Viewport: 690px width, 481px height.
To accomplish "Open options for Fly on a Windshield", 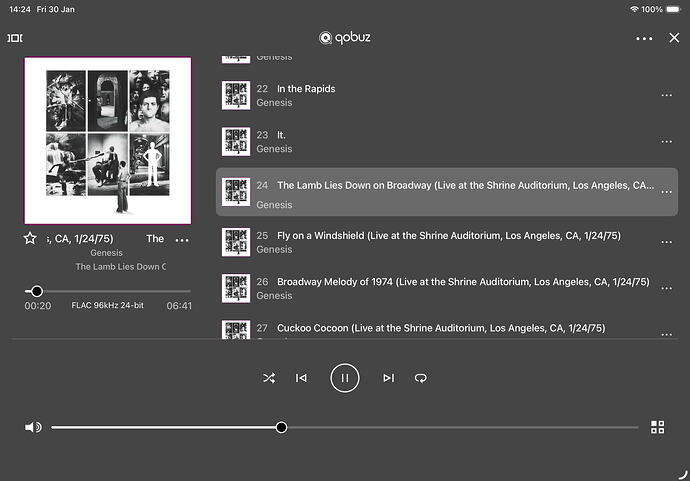I will (x=666, y=242).
